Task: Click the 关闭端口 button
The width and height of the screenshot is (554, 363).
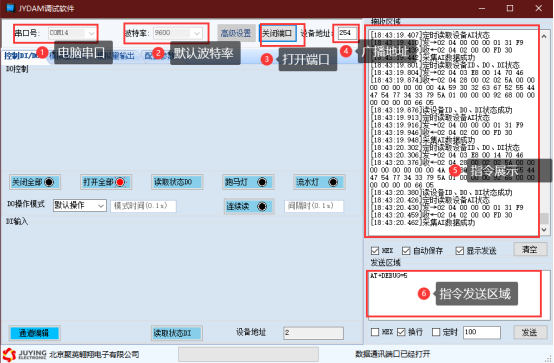Action: coord(277,33)
